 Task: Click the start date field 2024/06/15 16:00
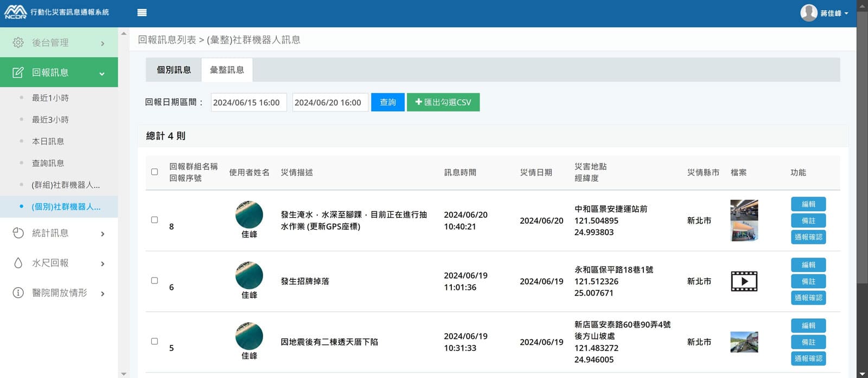click(x=248, y=102)
